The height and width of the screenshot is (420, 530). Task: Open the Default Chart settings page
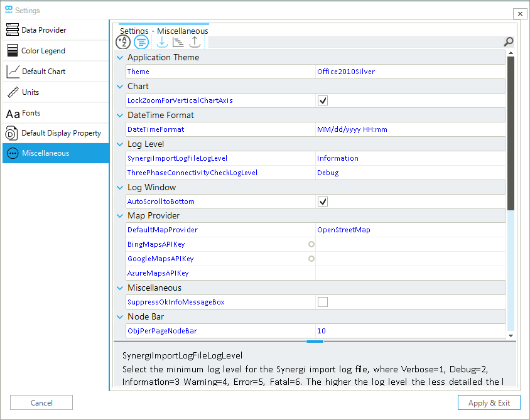click(x=56, y=72)
